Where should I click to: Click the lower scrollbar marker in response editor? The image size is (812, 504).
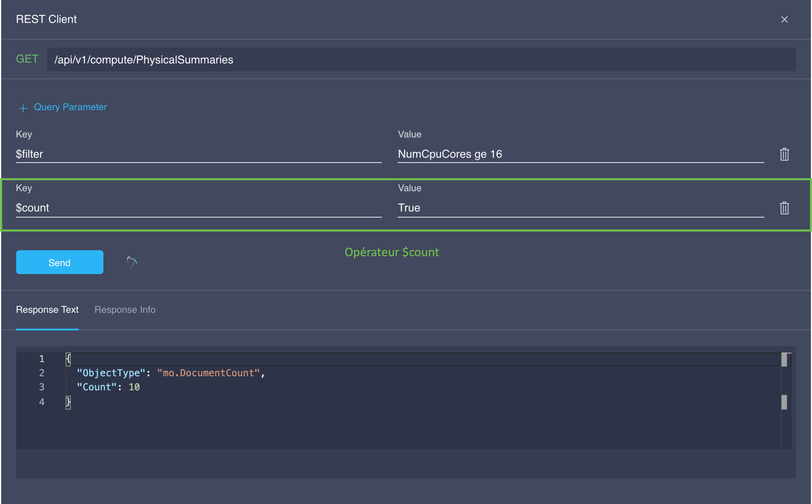(784, 402)
